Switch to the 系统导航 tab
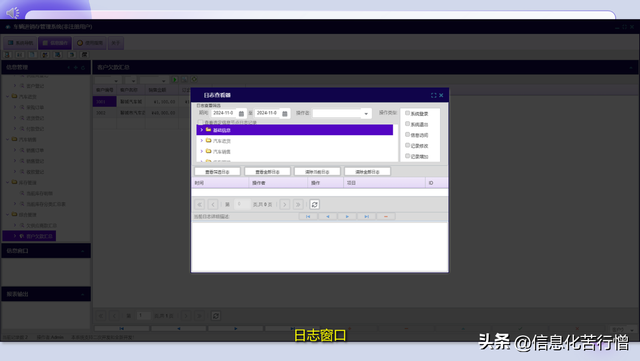Viewport: 640px width, 361px height. point(20,43)
